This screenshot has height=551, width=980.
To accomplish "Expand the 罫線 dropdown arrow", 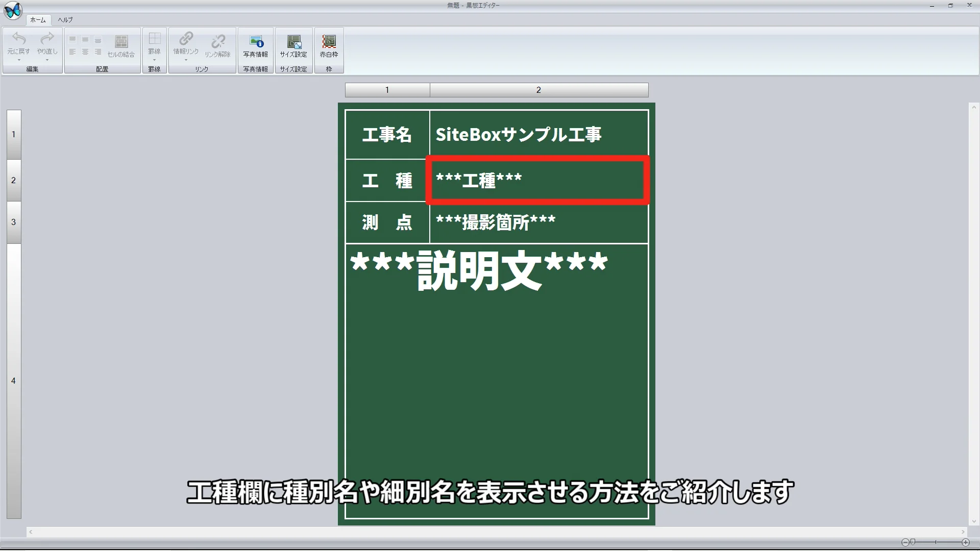I will (x=155, y=59).
